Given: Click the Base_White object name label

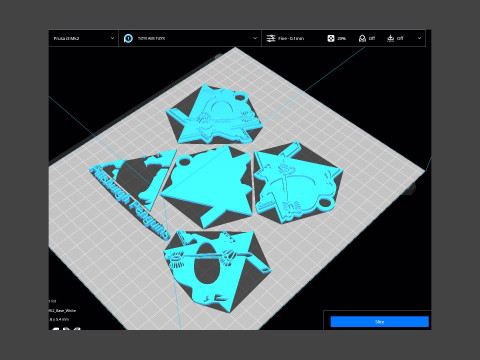Looking at the screenshot, I should (x=62, y=310).
